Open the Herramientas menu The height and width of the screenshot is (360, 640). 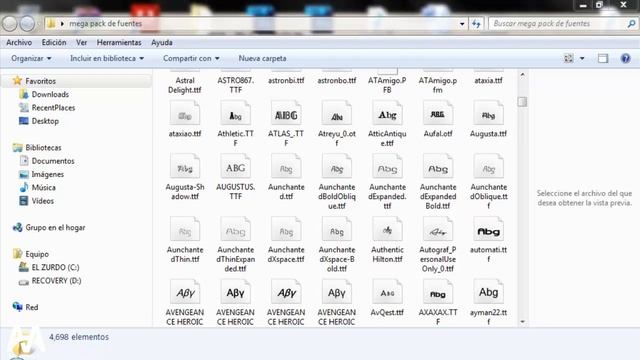(x=119, y=42)
